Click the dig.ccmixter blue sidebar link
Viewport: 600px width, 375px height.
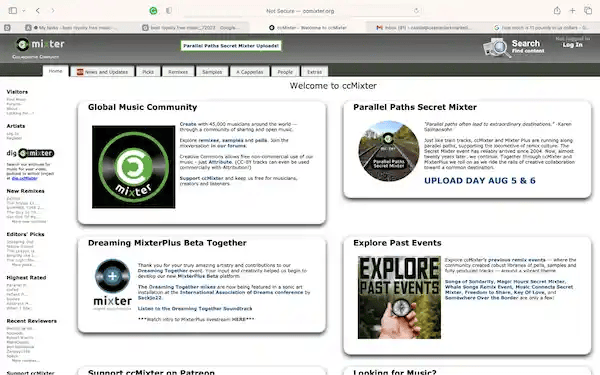pos(24,178)
